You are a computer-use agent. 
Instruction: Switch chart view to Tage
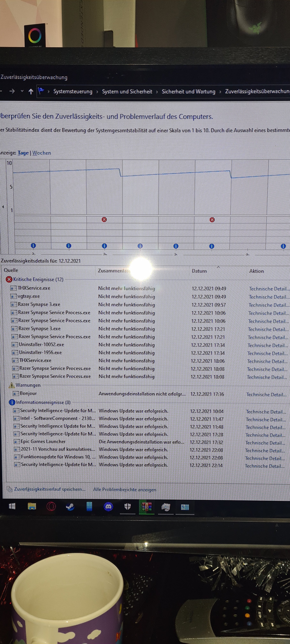point(23,153)
